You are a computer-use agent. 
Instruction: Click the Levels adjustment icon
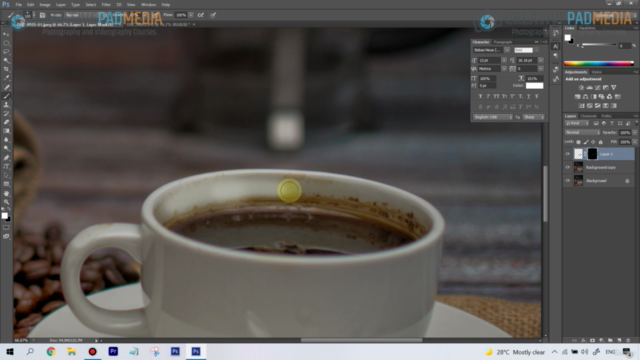point(589,88)
